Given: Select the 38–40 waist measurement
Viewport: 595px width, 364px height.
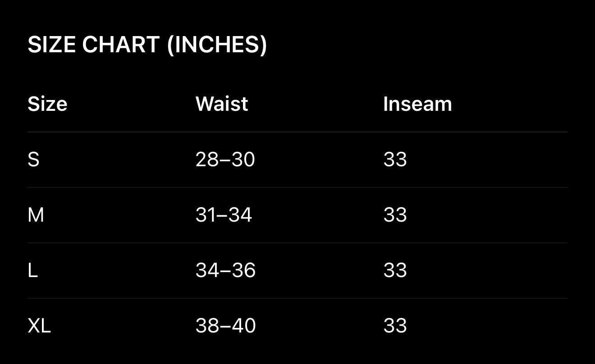Looking at the screenshot, I should (x=225, y=326).
